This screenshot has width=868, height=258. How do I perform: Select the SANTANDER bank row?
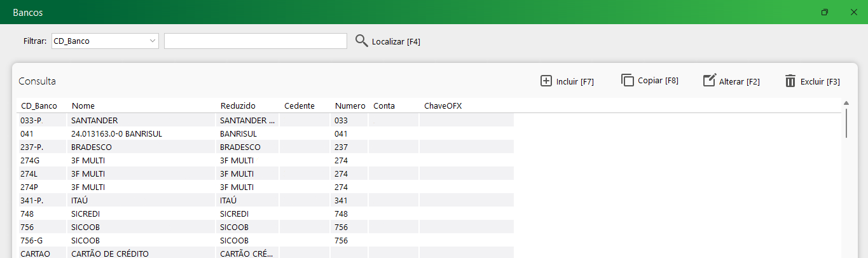[x=265, y=120]
